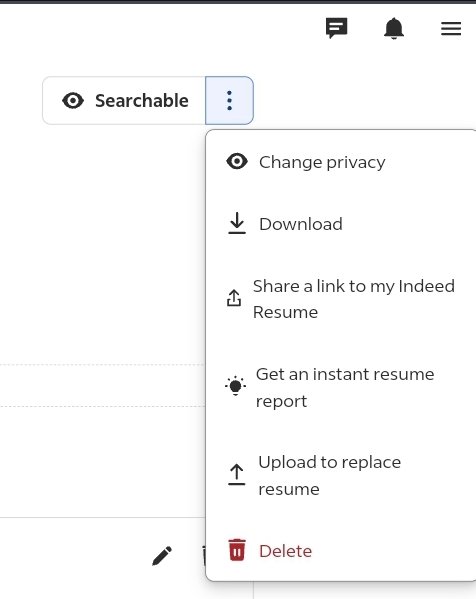476x599 pixels.
Task: Click the share icon in the menu
Action: (x=234, y=298)
